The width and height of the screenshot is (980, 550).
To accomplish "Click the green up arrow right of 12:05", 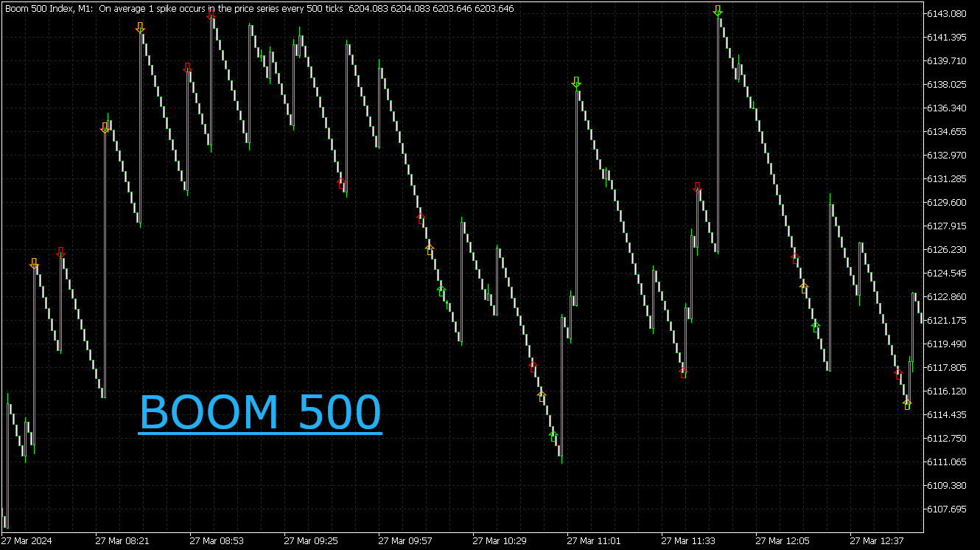I will click(x=816, y=326).
